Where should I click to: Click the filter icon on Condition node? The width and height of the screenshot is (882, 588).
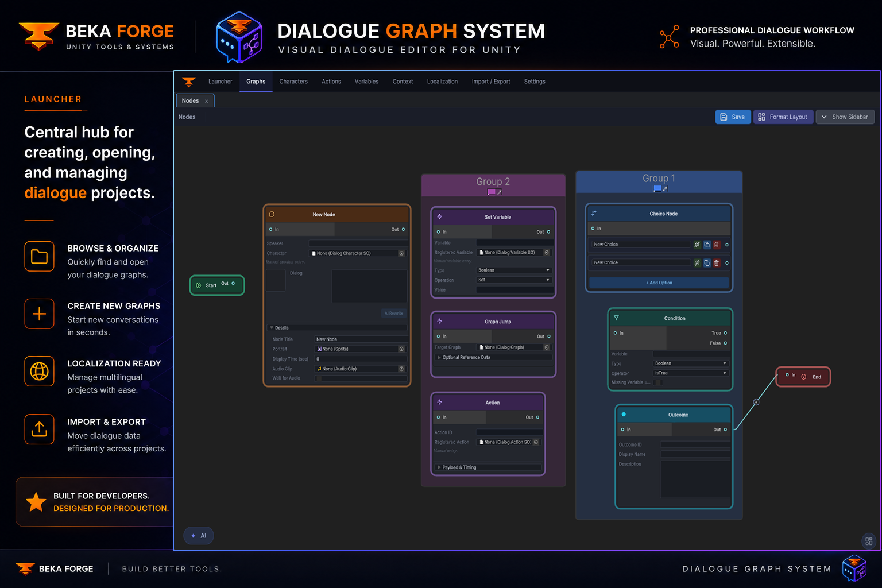(616, 318)
